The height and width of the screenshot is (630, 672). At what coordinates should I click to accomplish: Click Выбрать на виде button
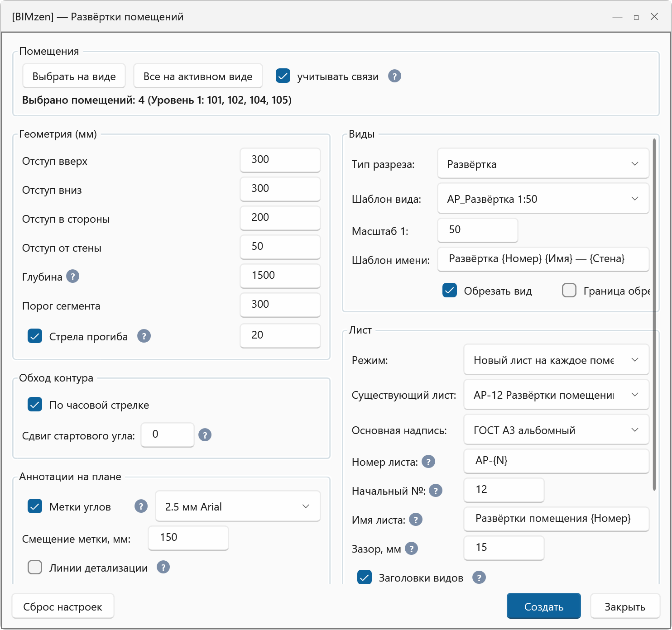click(x=74, y=76)
